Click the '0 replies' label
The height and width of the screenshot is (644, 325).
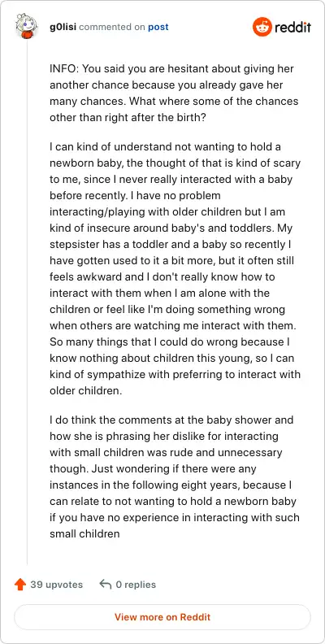click(136, 585)
